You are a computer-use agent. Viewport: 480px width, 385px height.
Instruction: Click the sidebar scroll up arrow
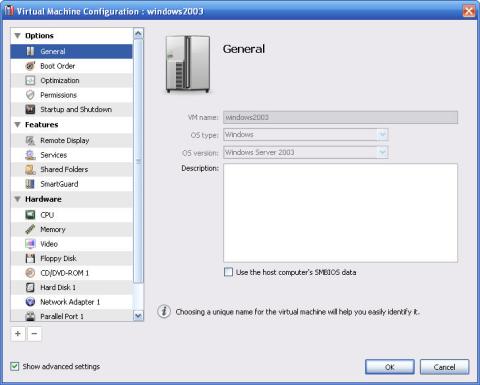(138, 33)
